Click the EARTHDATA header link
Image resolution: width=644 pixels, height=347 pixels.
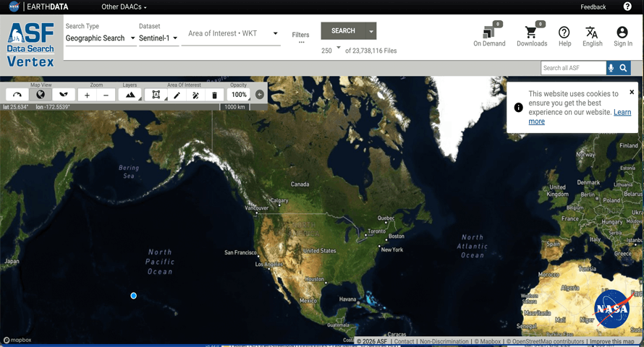48,7
